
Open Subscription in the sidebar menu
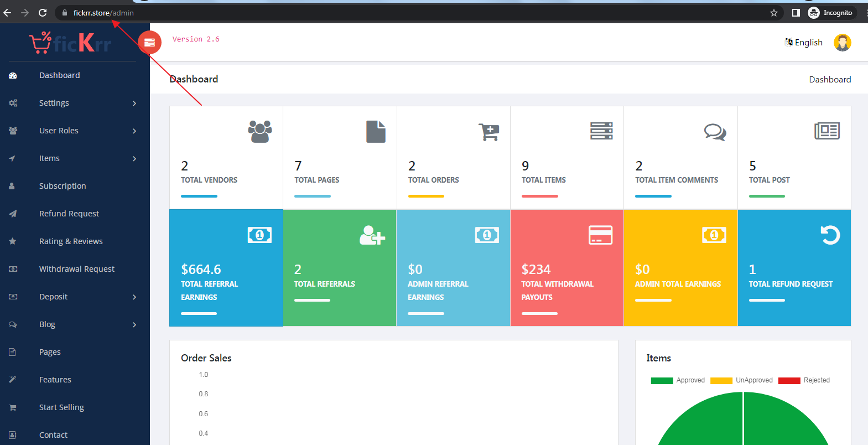coord(63,186)
